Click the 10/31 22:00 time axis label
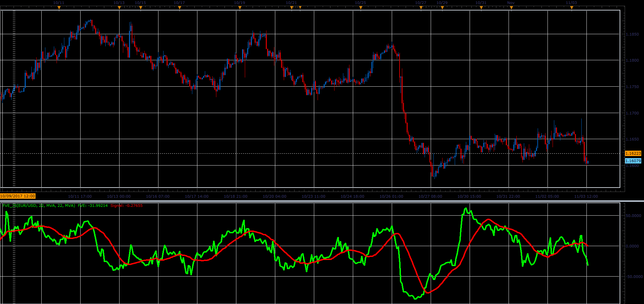This screenshot has height=304, width=644. click(x=508, y=196)
